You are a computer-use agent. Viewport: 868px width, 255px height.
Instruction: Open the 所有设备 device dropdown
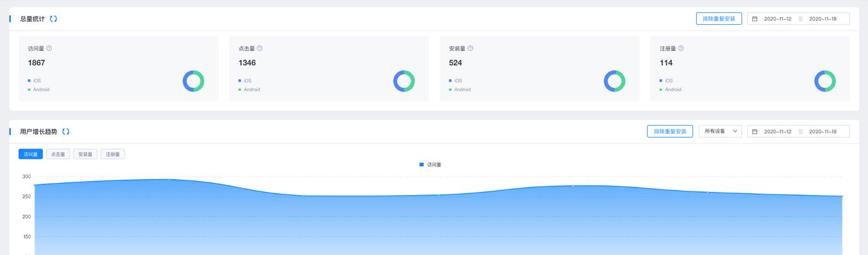pyautogui.click(x=720, y=131)
